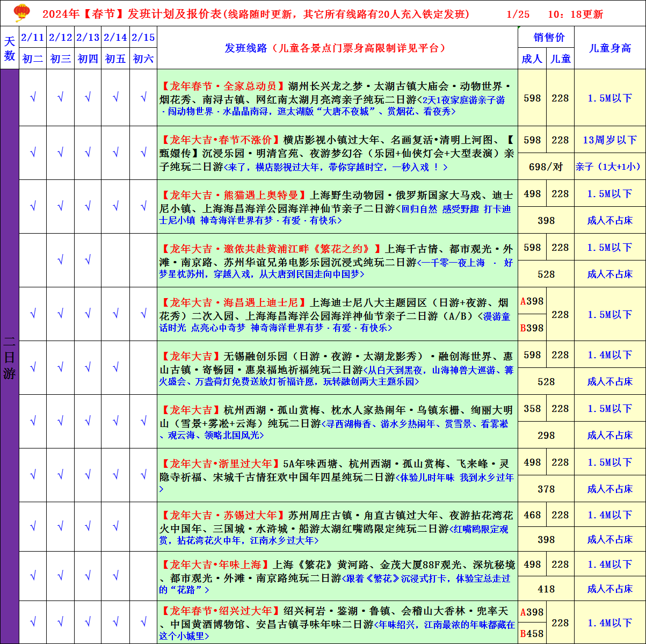
Task: Click 1.4M以下 in 无锡融创乐园 row
Action: 610,355
